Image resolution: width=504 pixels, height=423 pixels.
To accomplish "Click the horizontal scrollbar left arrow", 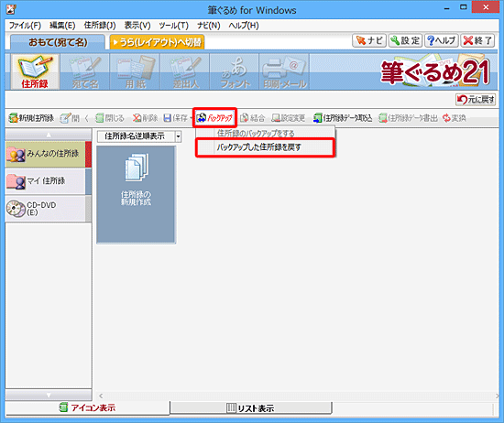I will [101, 396].
